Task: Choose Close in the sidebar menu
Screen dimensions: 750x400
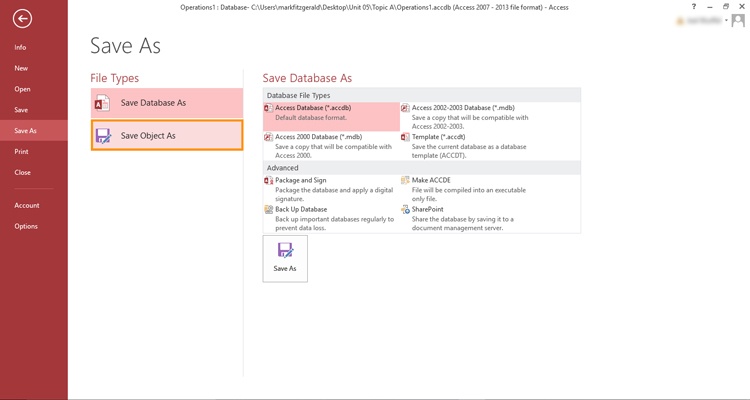Action: point(22,172)
